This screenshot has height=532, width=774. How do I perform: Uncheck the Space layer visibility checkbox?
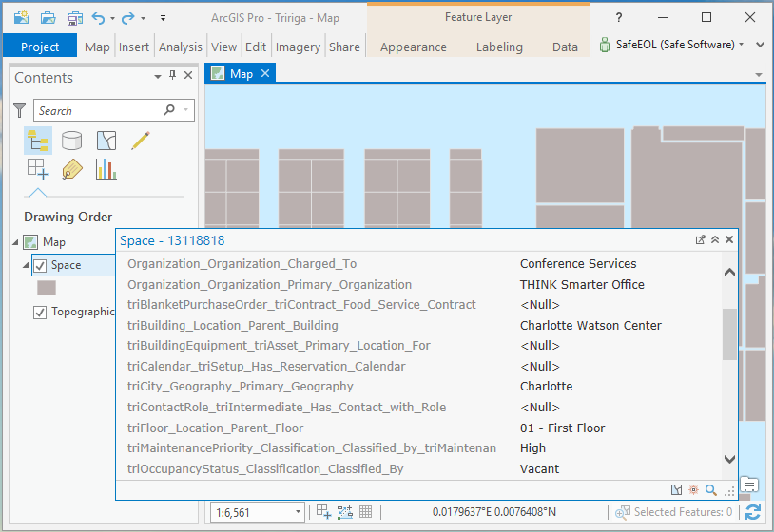(x=40, y=265)
